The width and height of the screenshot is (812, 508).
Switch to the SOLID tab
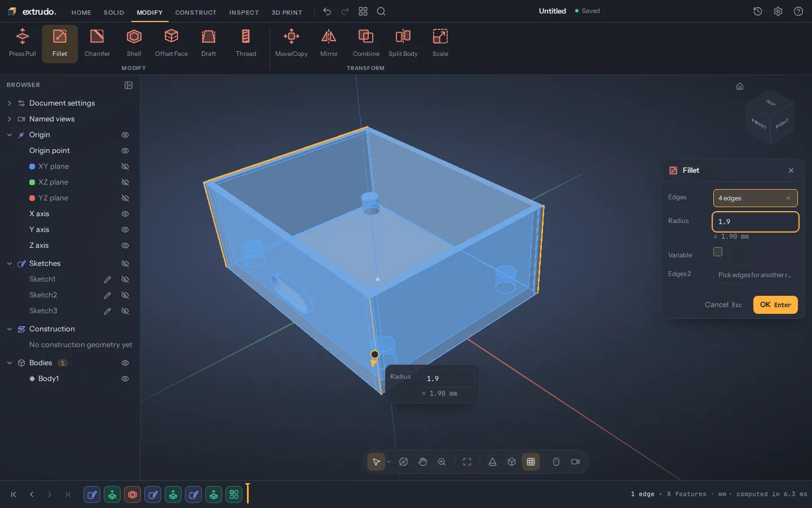(x=114, y=12)
